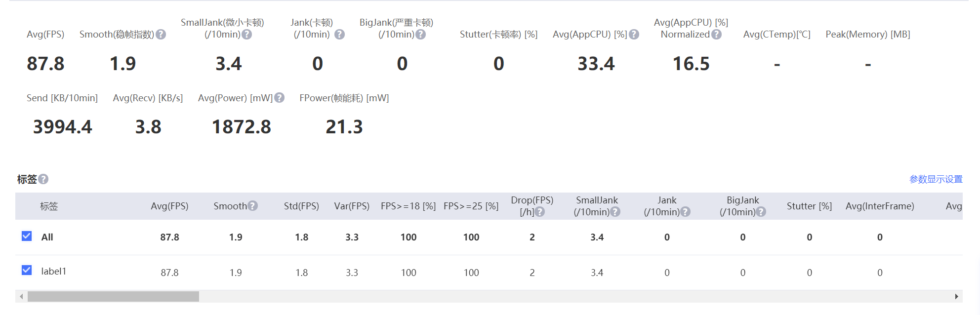Uncheck the All row checkbox

27,236
